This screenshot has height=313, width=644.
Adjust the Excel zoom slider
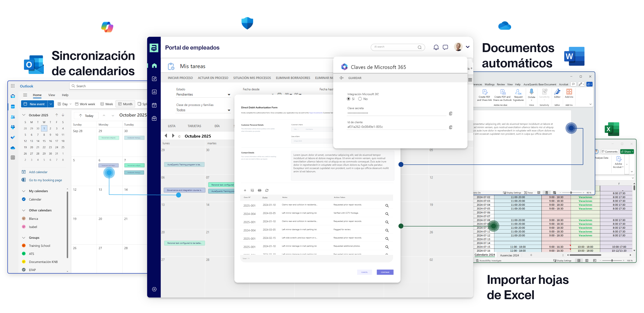click(612, 261)
